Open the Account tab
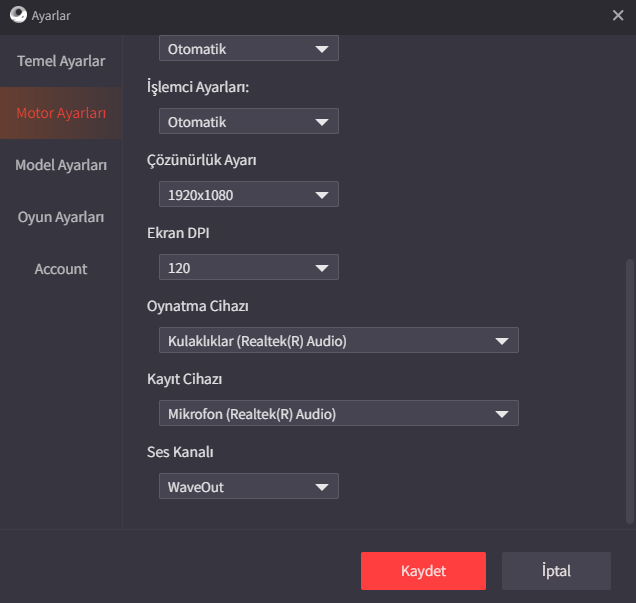This screenshot has width=636, height=603. click(x=61, y=269)
